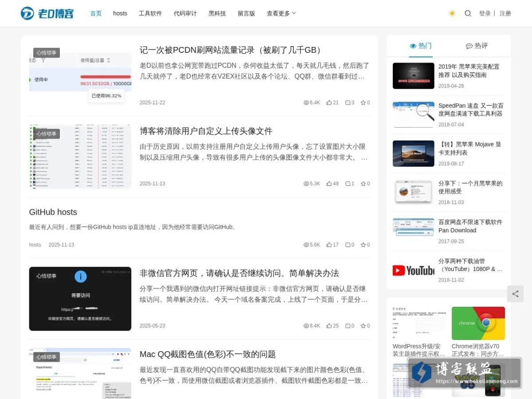Click views eye icon on GitHub hosts post

306,245
